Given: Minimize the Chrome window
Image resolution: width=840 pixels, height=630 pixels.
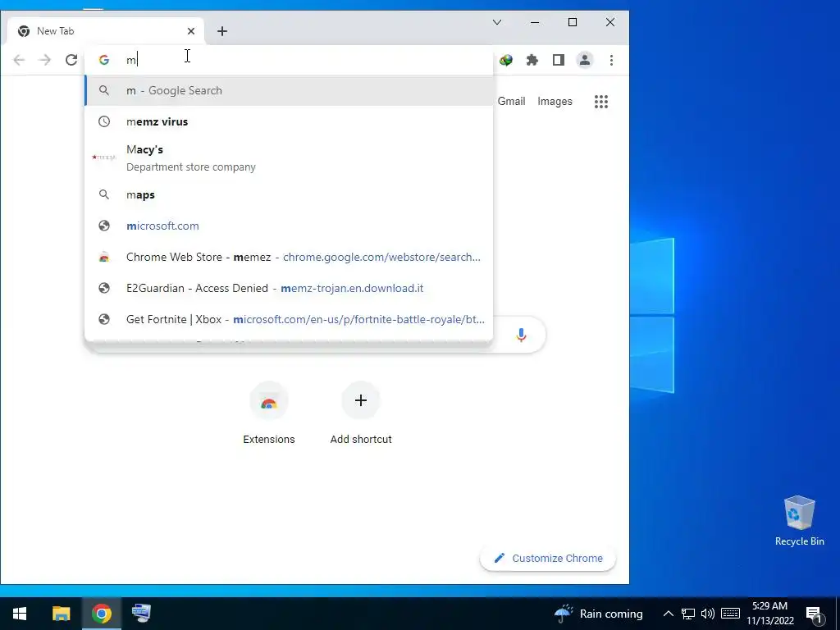Looking at the screenshot, I should click(x=535, y=22).
